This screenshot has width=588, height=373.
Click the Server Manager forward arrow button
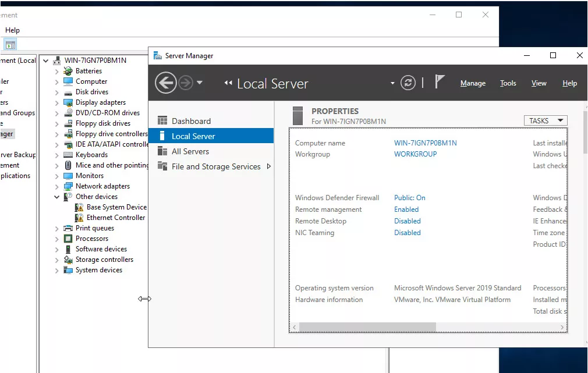point(186,83)
